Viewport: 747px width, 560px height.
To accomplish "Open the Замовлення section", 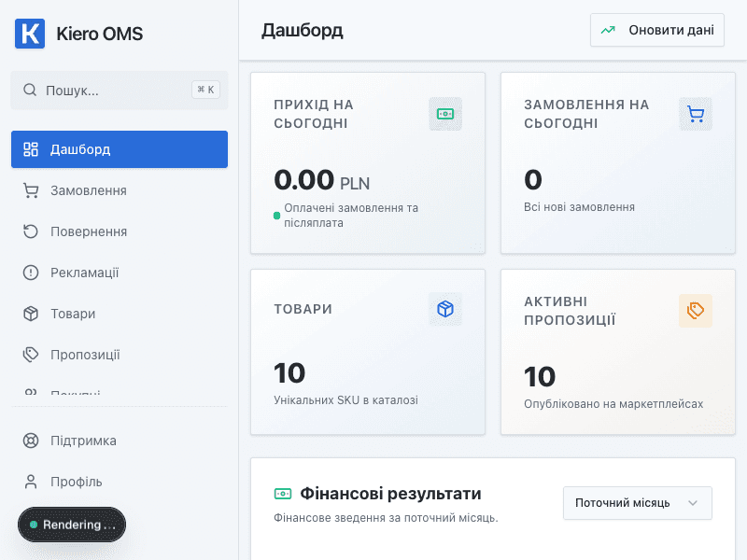I will point(120,190).
